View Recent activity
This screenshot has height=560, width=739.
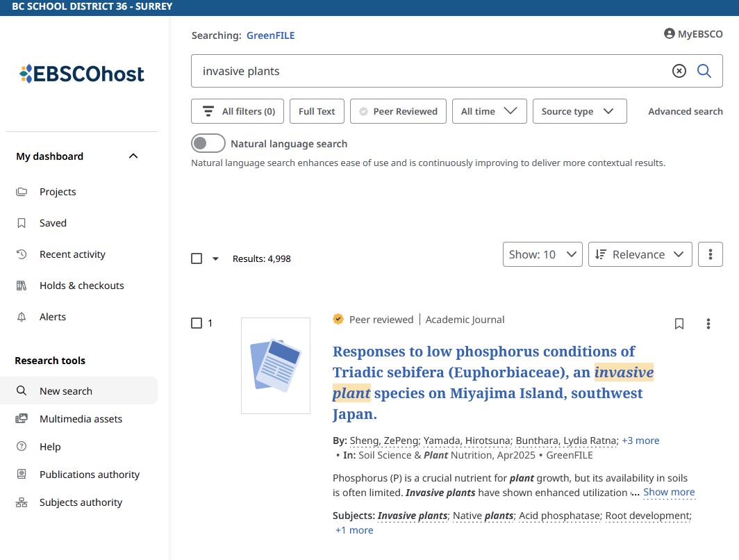tap(72, 254)
